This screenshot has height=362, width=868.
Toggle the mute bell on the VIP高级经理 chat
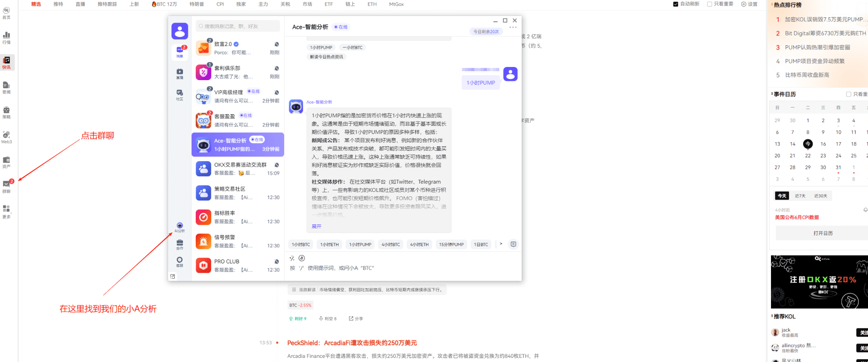(x=277, y=92)
